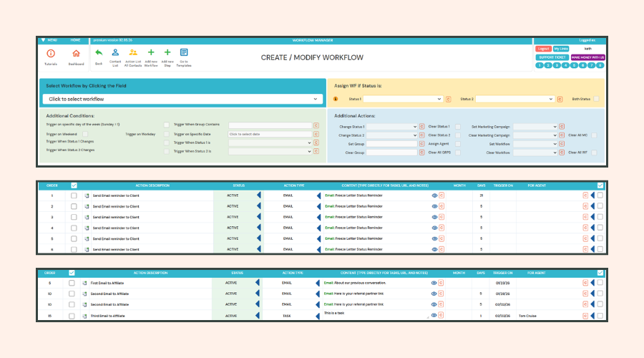Open the Change Status 2 dropdown
The width and height of the screenshot is (644, 358).
coord(392,135)
